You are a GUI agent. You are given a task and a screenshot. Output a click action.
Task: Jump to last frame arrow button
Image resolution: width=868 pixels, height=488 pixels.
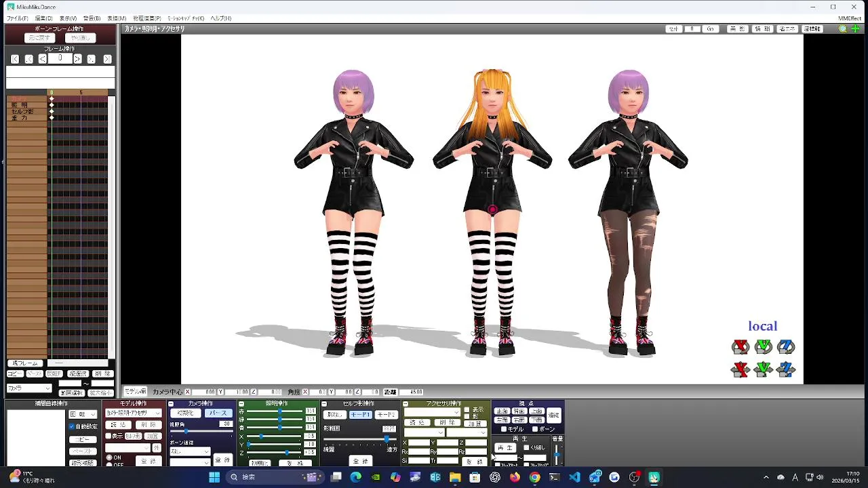(107, 59)
